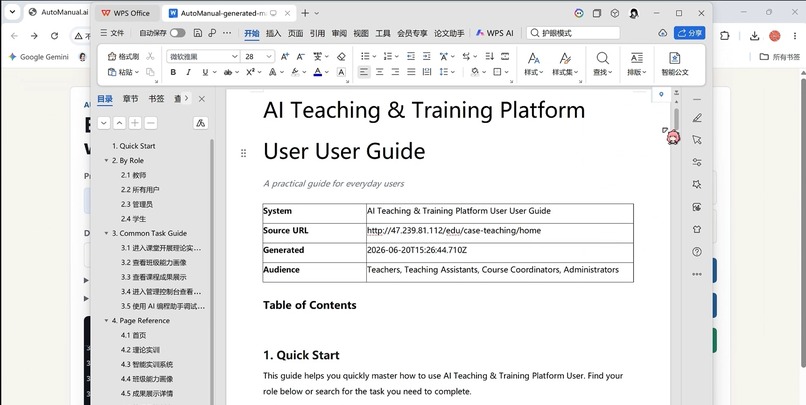Click the text highlight color icon
The height and width of the screenshot is (405, 806).
point(295,72)
